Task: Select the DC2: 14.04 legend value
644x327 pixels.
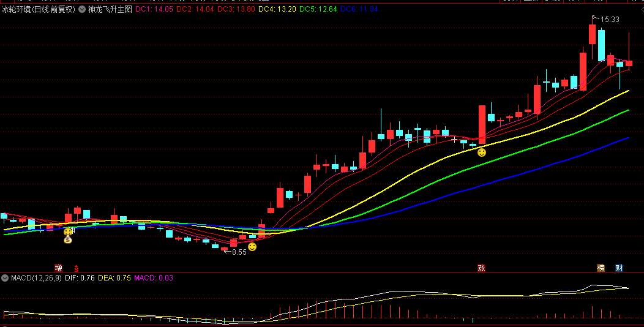Action: [195, 9]
